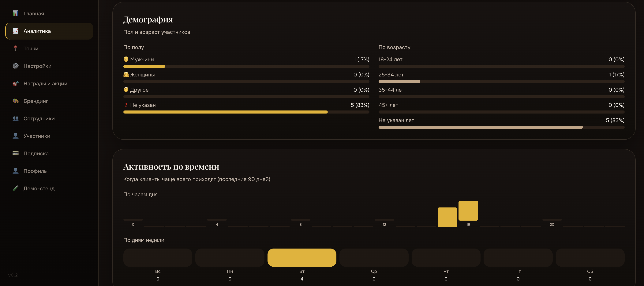
Task: Select the Пн weekday activity tile
Action: click(x=230, y=257)
